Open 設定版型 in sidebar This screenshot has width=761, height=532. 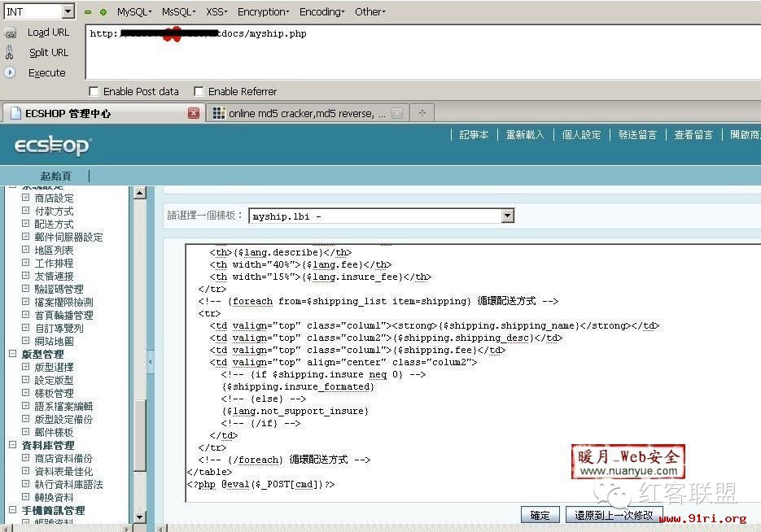coord(54,380)
